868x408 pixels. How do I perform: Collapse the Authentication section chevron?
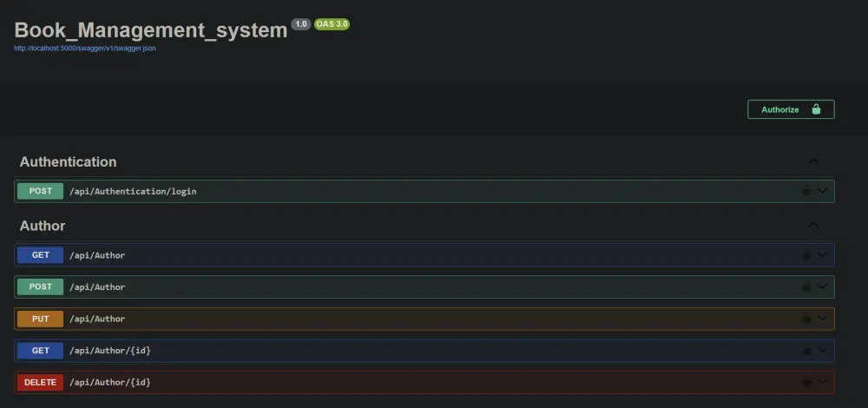pyautogui.click(x=813, y=161)
